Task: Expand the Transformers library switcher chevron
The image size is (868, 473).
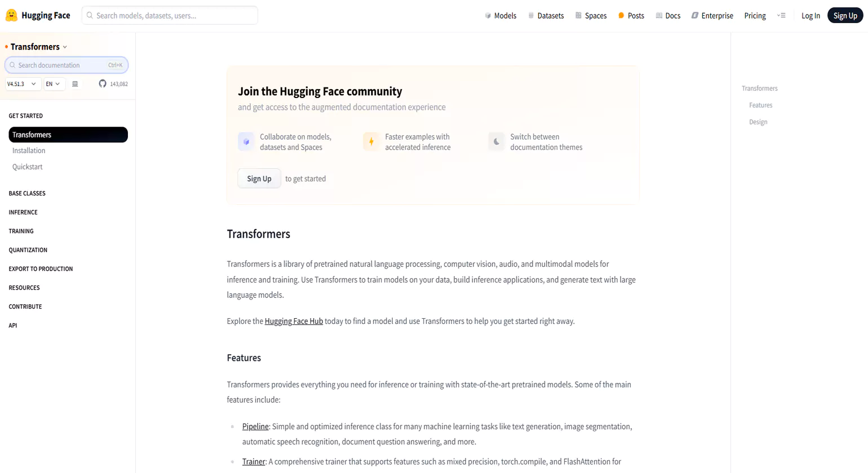Action: tap(65, 47)
